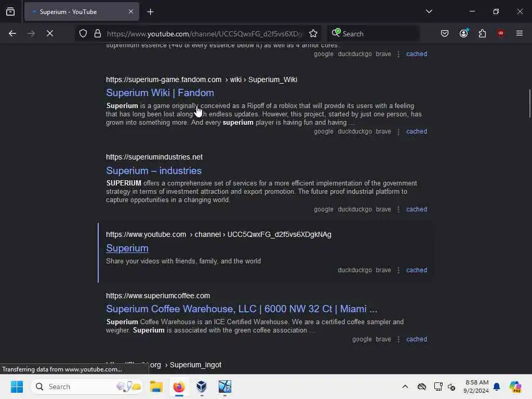Open the Extensions puzzle icon
The height and width of the screenshot is (399, 532).
pyautogui.click(x=482, y=33)
